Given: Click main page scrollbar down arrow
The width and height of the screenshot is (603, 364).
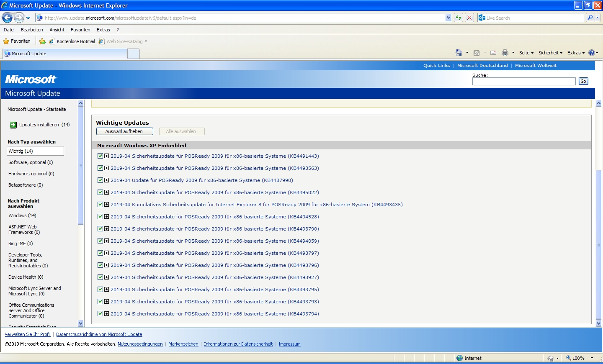Looking at the screenshot, I should pyautogui.click(x=598, y=323).
